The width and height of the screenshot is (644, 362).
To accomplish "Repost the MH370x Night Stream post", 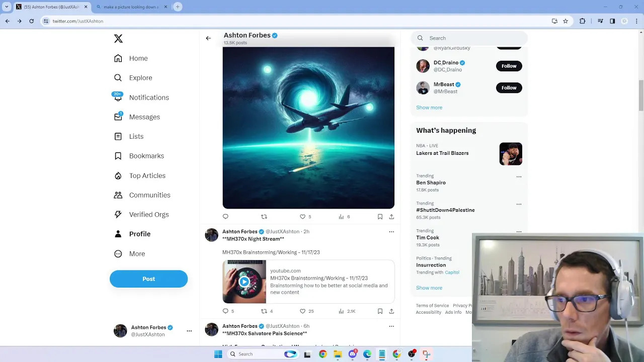I will [264, 311].
